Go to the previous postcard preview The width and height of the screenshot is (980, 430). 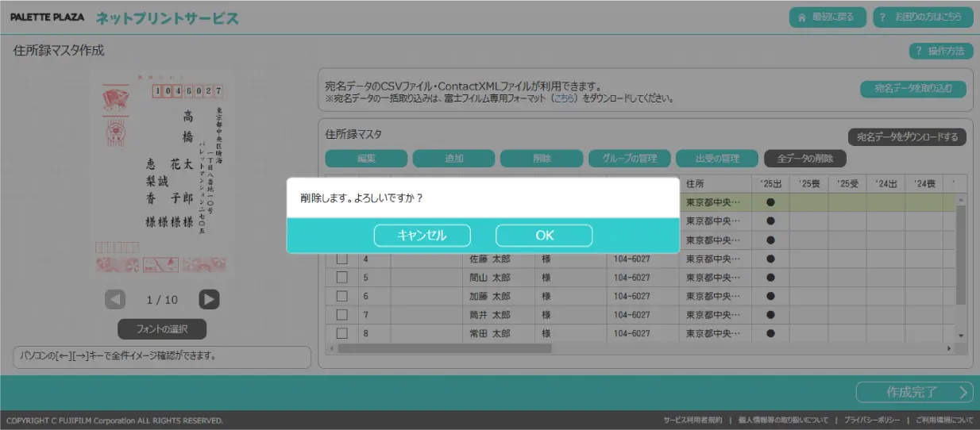coord(115,299)
